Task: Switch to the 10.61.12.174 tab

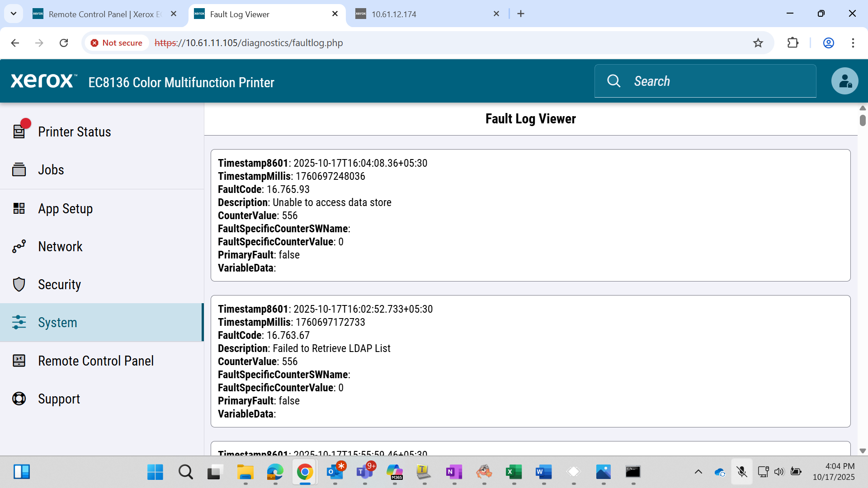Action: point(427,14)
